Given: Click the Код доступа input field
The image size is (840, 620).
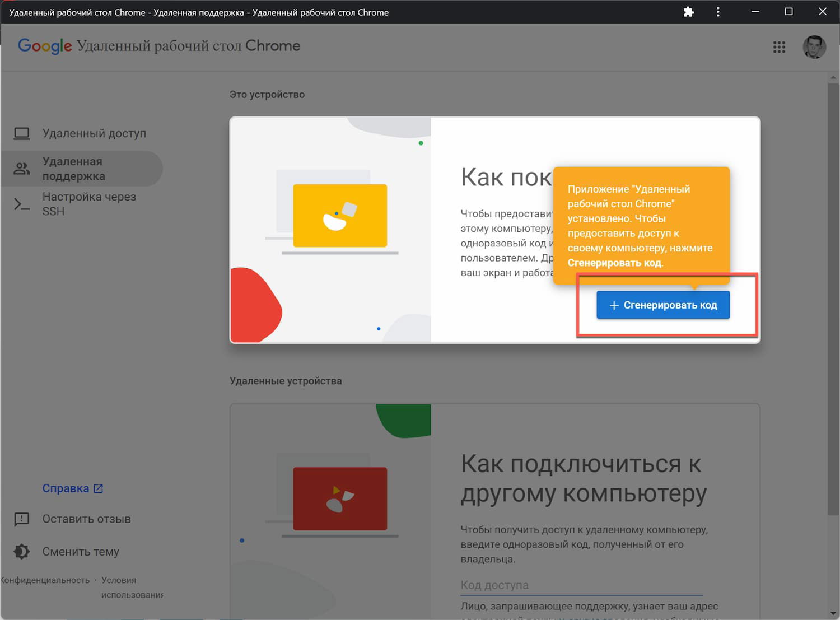Looking at the screenshot, I should (580, 585).
